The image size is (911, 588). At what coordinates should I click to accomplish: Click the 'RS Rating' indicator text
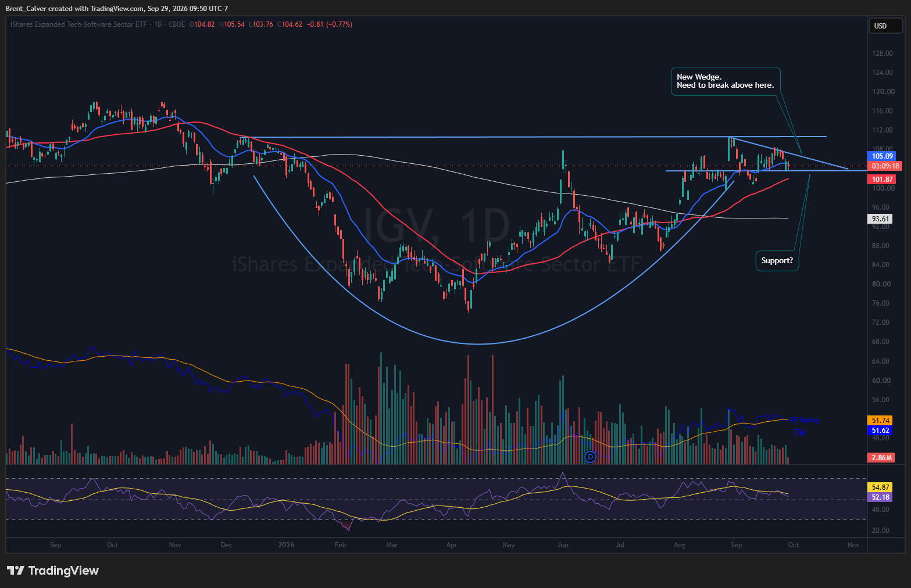click(804, 420)
